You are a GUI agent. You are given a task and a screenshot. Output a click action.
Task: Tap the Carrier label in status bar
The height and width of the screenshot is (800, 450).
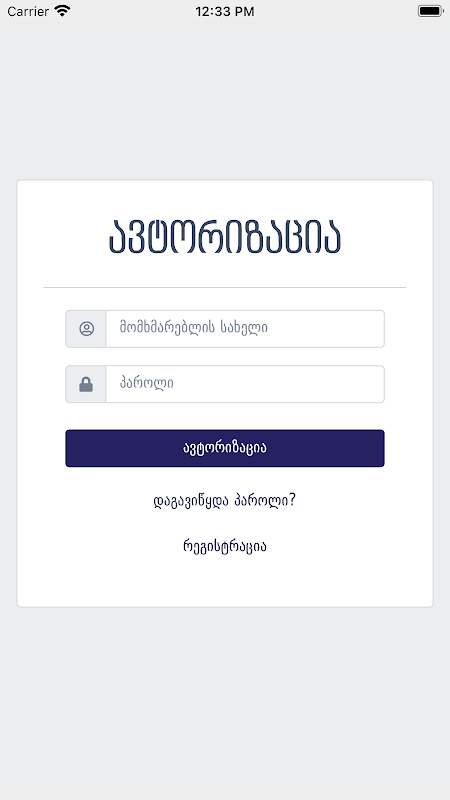tap(28, 11)
